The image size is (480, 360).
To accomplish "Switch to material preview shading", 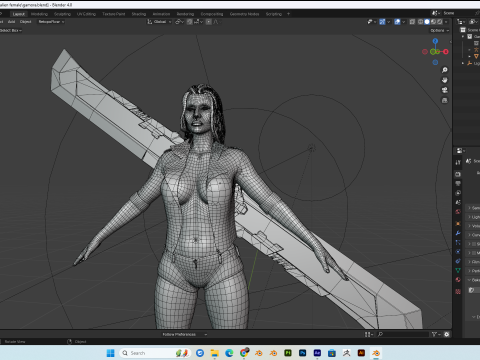I will [x=433, y=22].
